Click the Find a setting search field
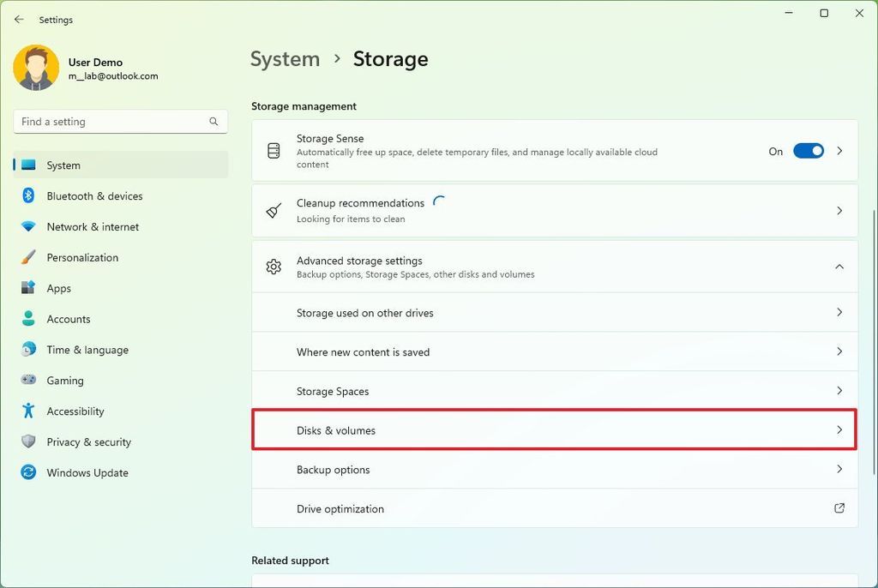This screenshot has height=588, width=878. (120, 121)
